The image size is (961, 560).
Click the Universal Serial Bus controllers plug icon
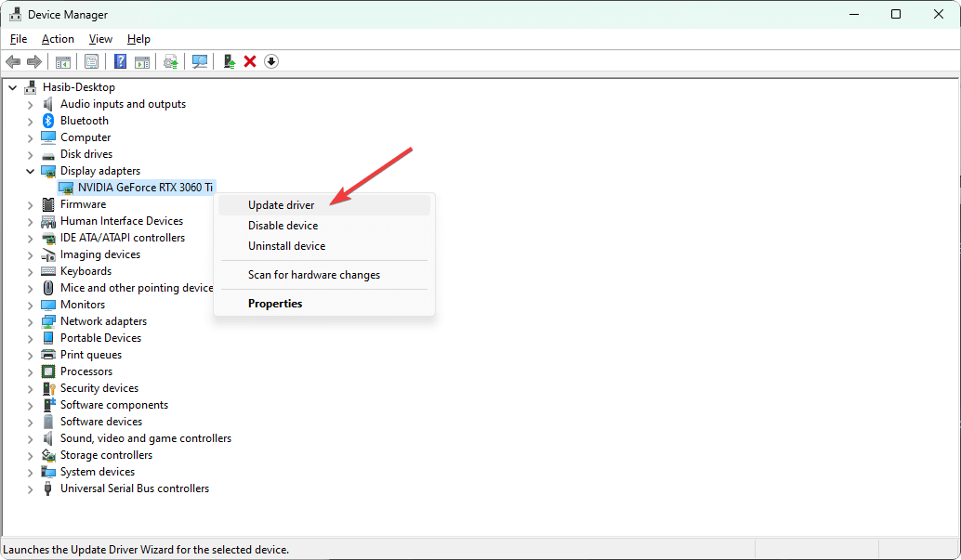pyautogui.click(x=47, y=488)
